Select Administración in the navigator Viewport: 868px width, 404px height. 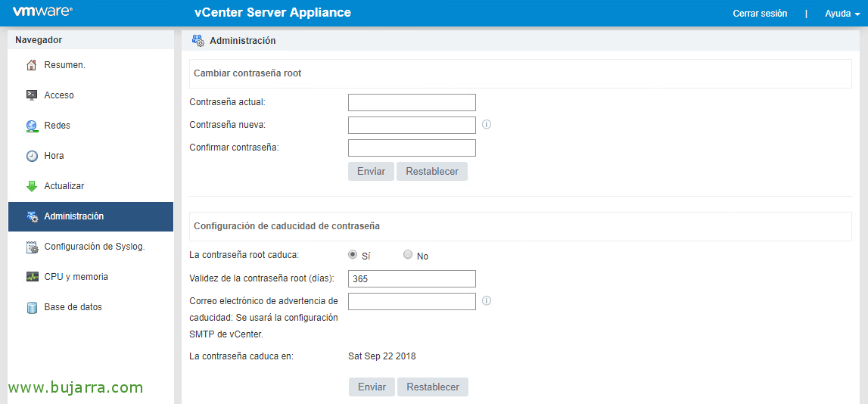[x=91, y=216]
